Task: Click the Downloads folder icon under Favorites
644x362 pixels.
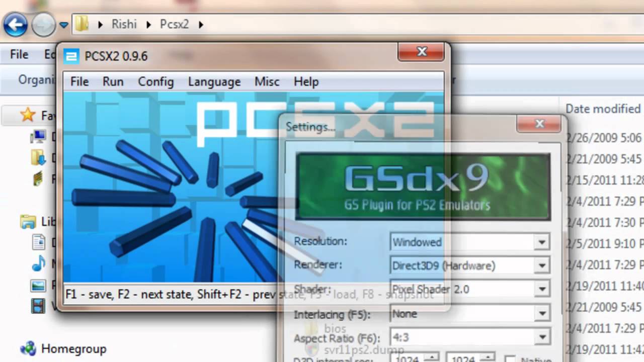Action: [x=38, y=158]
